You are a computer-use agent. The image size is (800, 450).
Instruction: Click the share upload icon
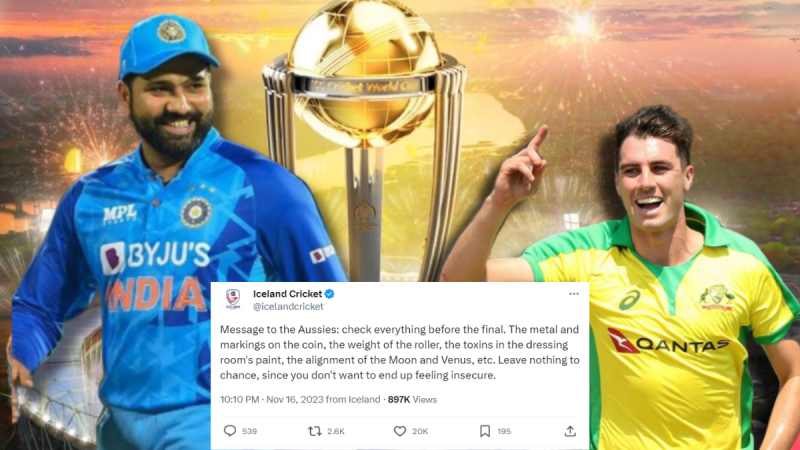click(x=570, y=431)
